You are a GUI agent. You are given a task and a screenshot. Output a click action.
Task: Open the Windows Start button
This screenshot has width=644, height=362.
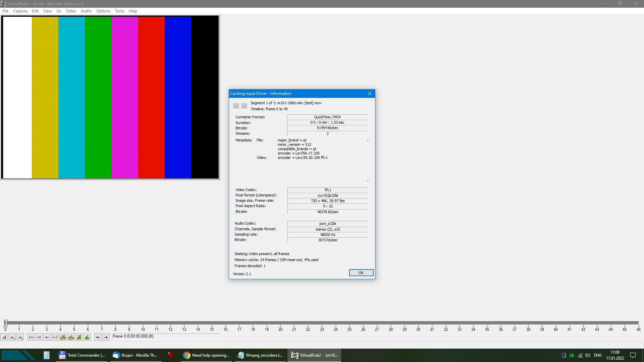18,355
